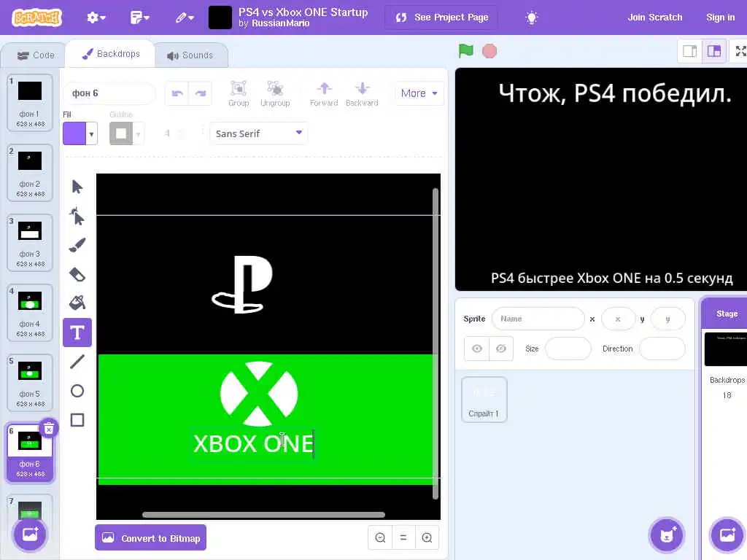Click the Choose a Sprite cat button
This screenshot has height=560, width=747.
pos(667,534)
